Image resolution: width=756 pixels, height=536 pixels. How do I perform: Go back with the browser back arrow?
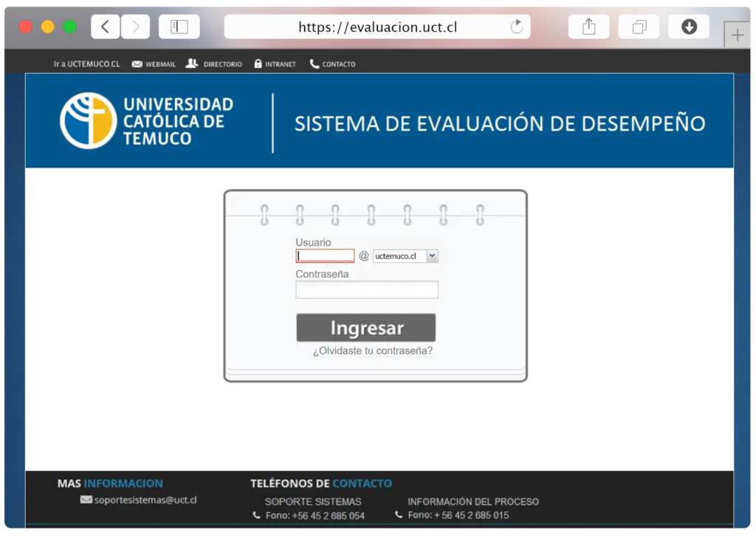105,27
